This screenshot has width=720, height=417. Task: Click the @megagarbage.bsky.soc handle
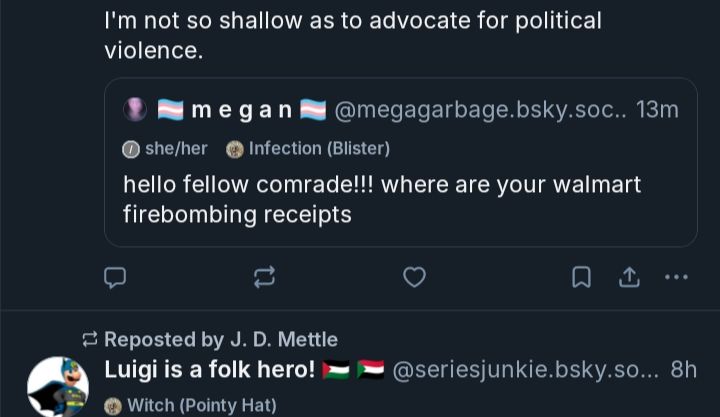(x=479, y=110)
